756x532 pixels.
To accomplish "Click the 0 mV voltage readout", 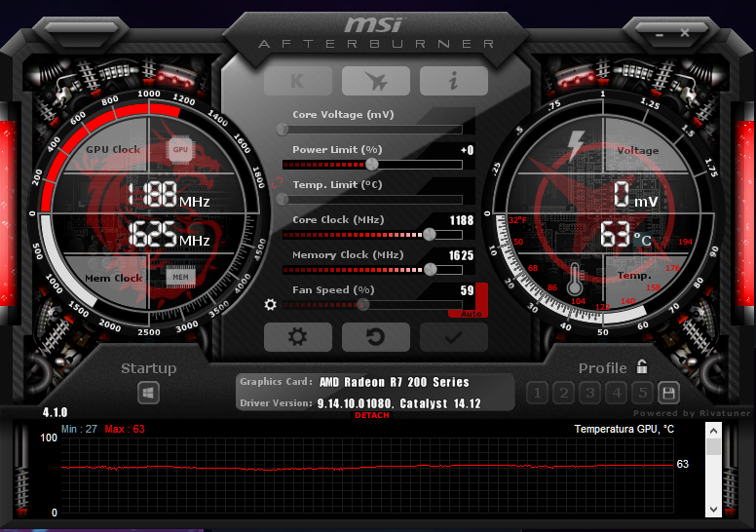I will coord(635,194).
